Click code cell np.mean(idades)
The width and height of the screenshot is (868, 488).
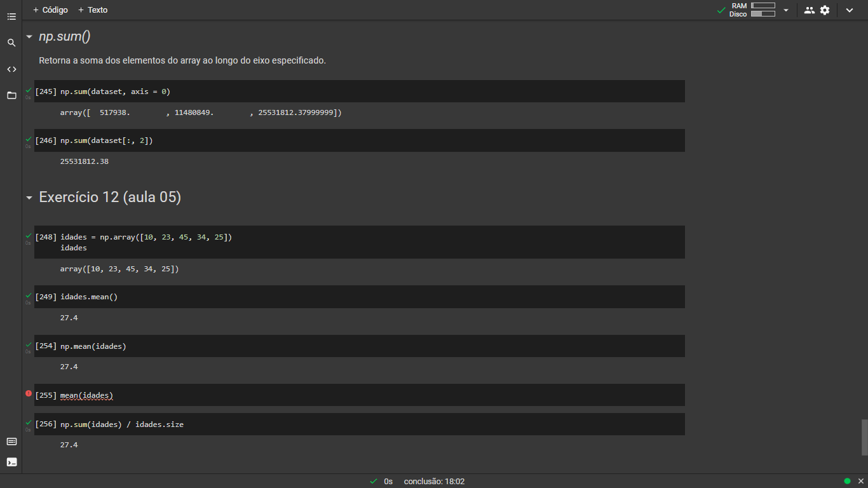coord(360,346)
